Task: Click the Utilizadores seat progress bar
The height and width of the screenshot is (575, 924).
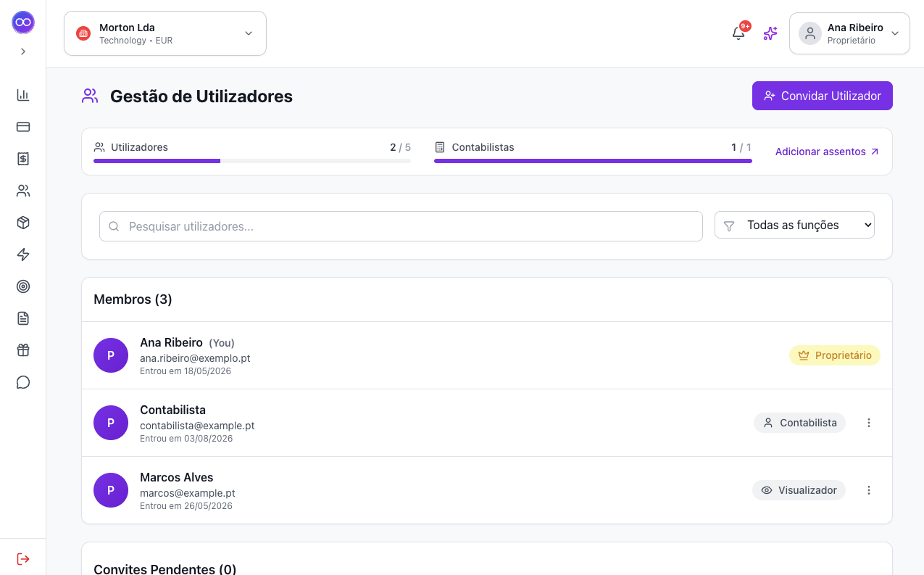Action: click(x=252, y=161)
